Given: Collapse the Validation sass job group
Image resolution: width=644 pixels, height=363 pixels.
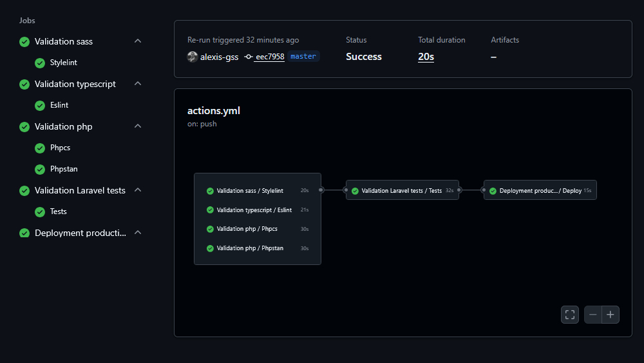Looking at the screenshot, I should (x=138, y=41).
